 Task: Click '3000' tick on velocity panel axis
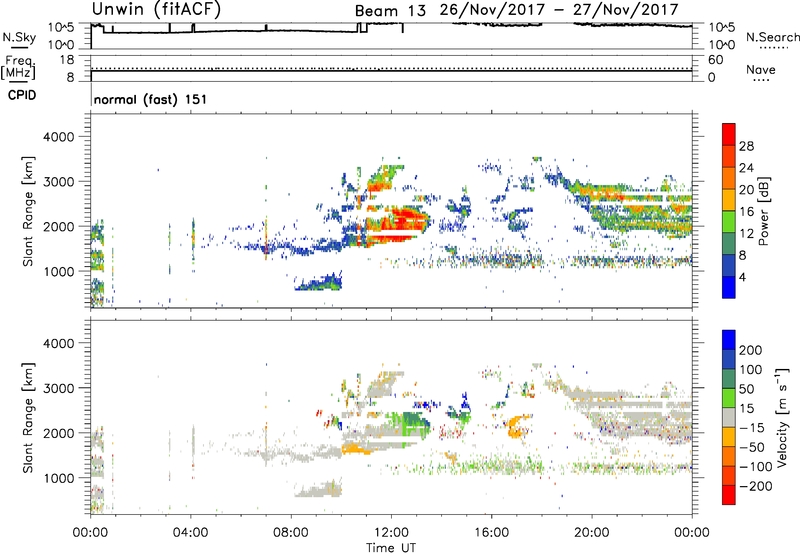59,388
